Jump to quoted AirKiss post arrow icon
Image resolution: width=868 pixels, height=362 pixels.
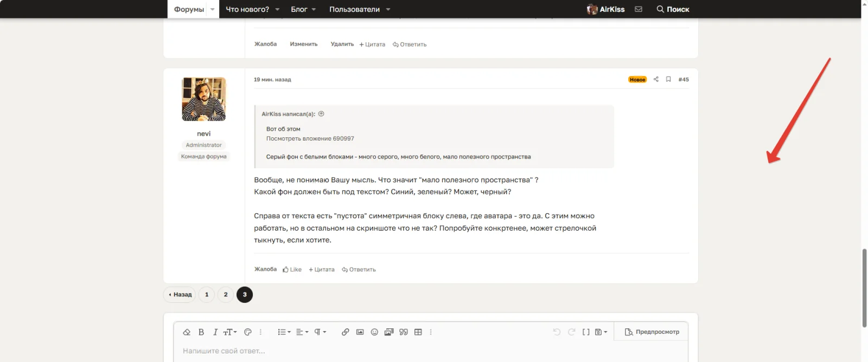pyautogui.click(x=321, y=114)
